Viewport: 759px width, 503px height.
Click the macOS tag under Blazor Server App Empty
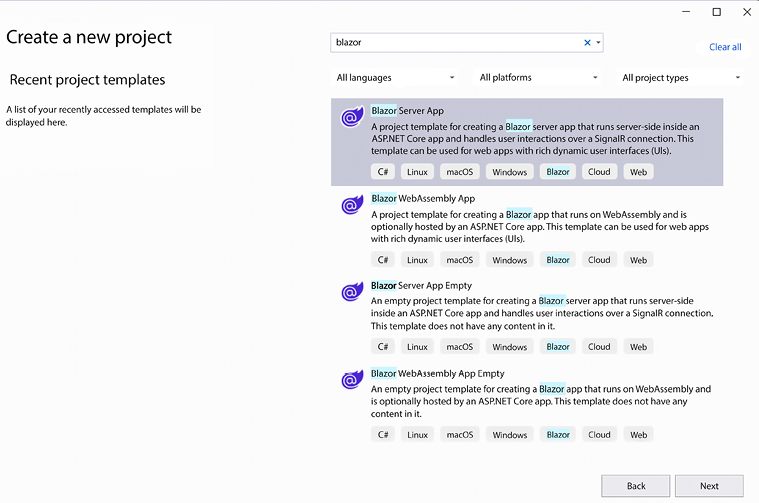point(460,347)
